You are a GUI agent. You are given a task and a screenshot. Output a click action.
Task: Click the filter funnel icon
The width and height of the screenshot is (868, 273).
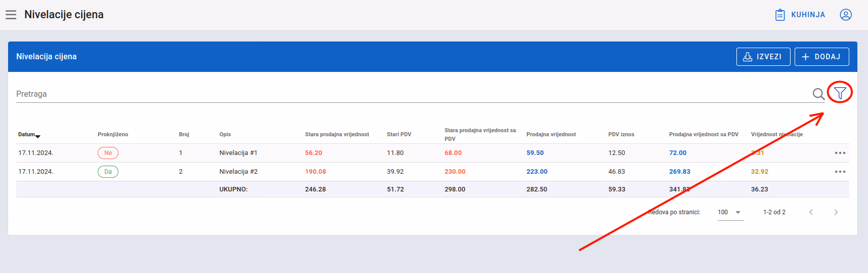(x=840, y=93)
